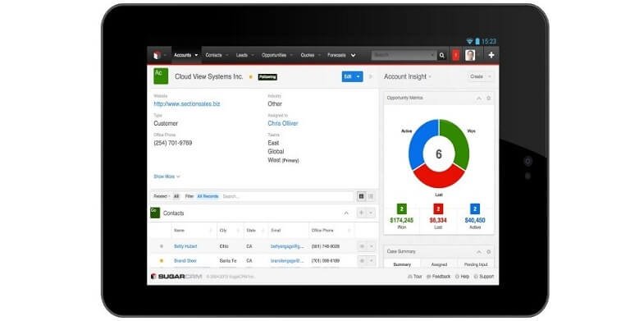Screen dimensions: 644x321
Task: Click the Contacts subpanel module icon
Action: click(x=155, y=213)
